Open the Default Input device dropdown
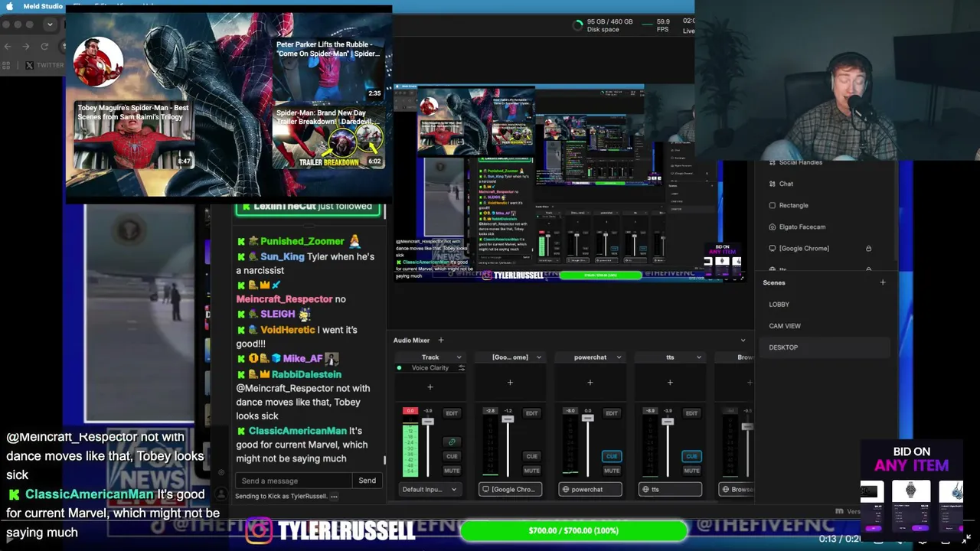This screenshot has width=980, height=551. [430, 489]
